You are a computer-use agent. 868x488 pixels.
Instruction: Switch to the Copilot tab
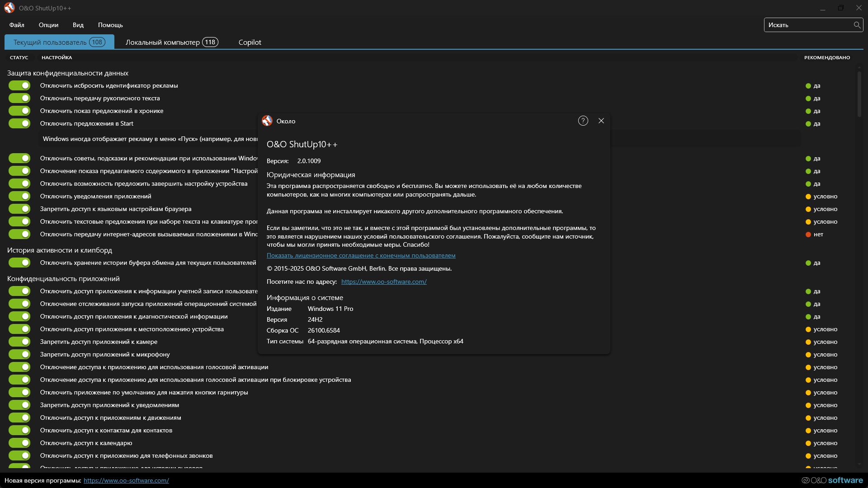coord(250,42)
